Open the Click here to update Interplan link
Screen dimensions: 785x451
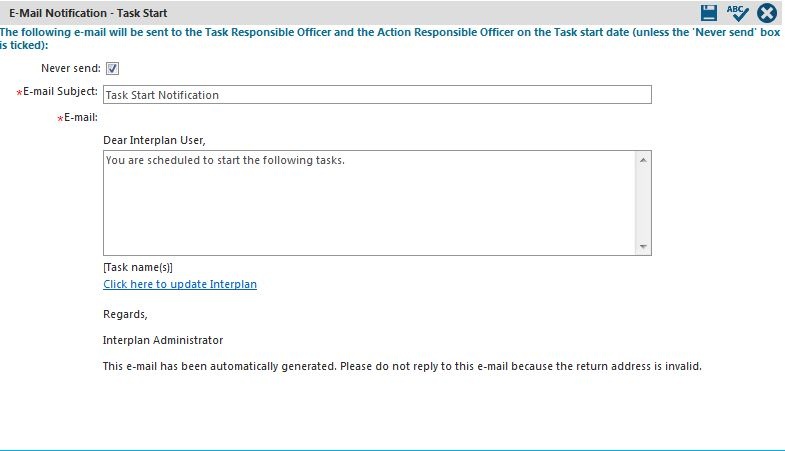(180, 284)
